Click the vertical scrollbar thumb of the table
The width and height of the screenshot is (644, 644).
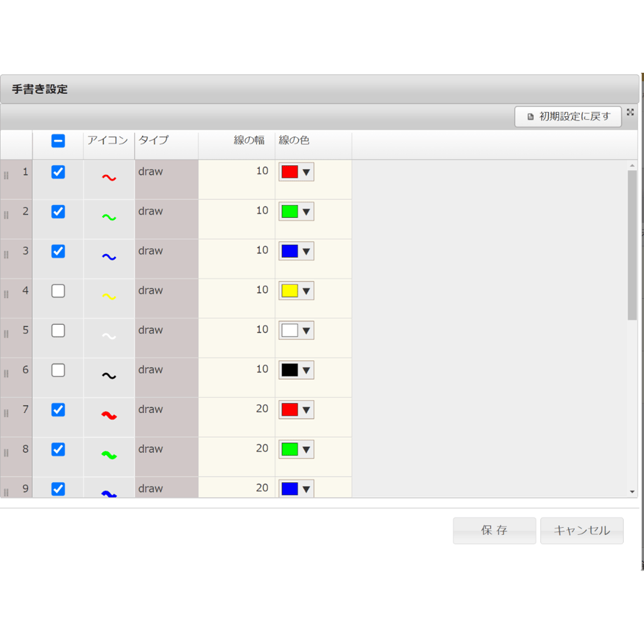[632, 245]
